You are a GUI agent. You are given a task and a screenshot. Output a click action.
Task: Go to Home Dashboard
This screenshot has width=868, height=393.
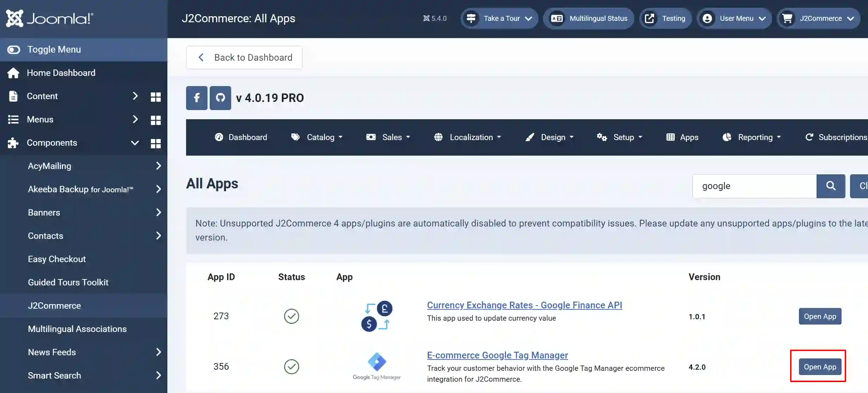click(x=61, y=73)
